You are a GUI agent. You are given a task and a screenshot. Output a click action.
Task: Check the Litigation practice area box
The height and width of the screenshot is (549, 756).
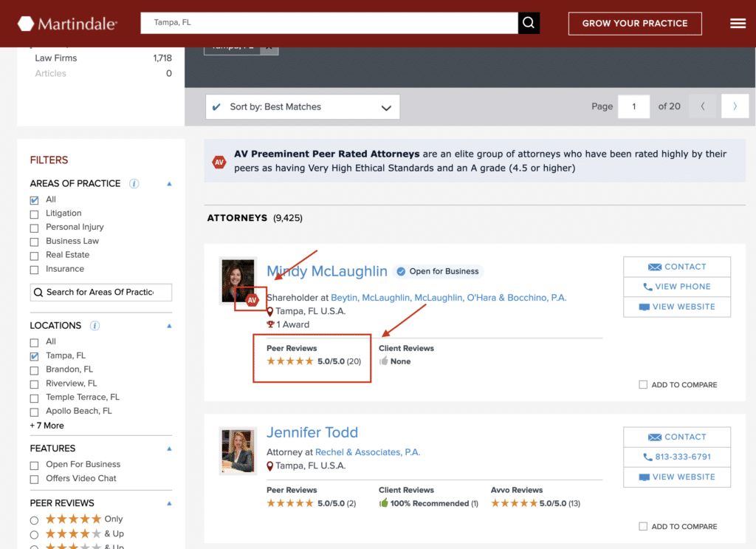34,214
